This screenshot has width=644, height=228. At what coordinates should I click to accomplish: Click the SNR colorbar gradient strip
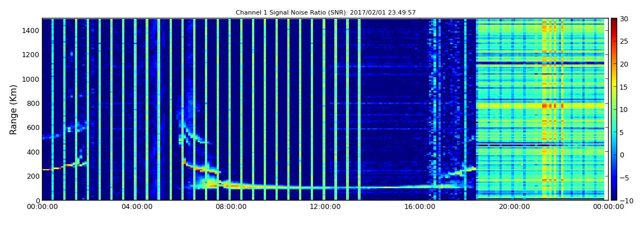(x=614, y=109)
